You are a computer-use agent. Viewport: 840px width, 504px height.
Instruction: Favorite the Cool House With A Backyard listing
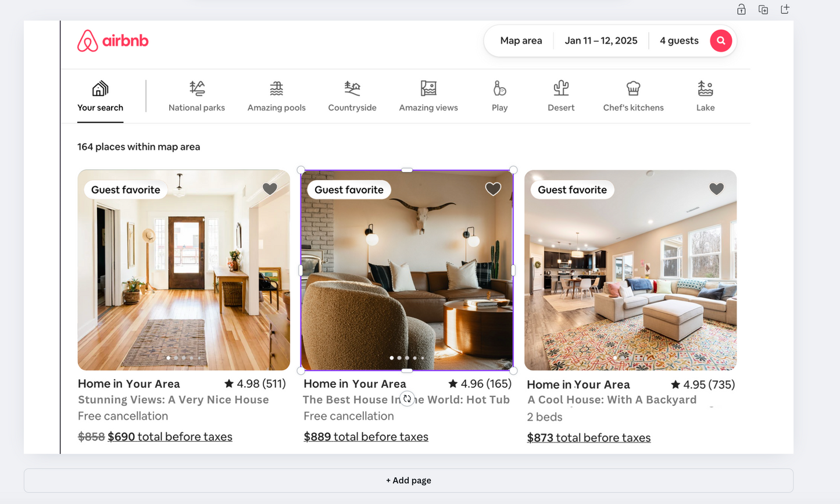click(716, 189)
